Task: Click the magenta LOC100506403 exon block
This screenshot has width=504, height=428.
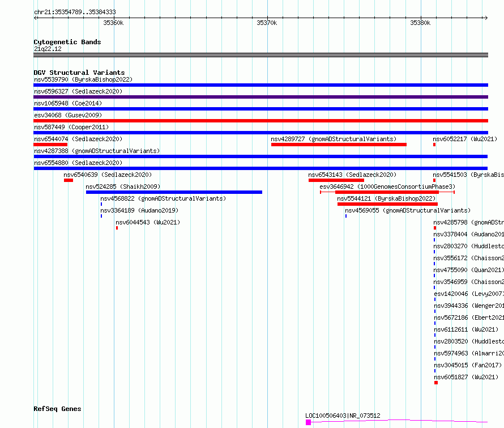Action: click(308, 422)
